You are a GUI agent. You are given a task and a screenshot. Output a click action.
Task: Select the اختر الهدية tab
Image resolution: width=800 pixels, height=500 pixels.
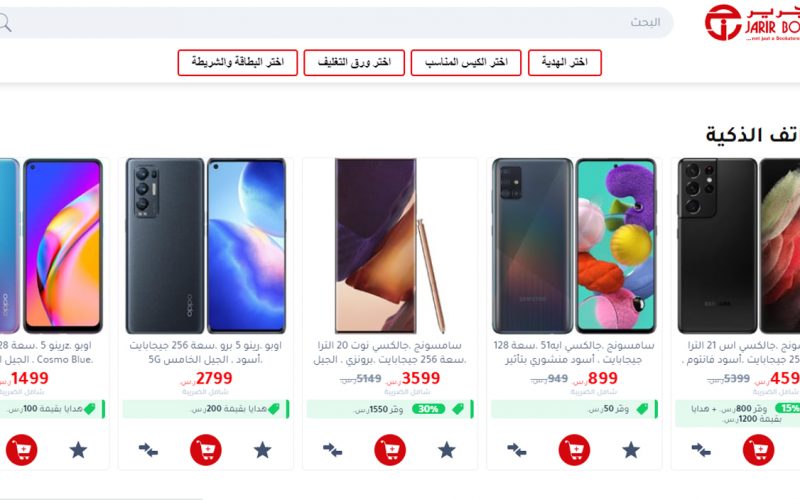coord(565,63)
